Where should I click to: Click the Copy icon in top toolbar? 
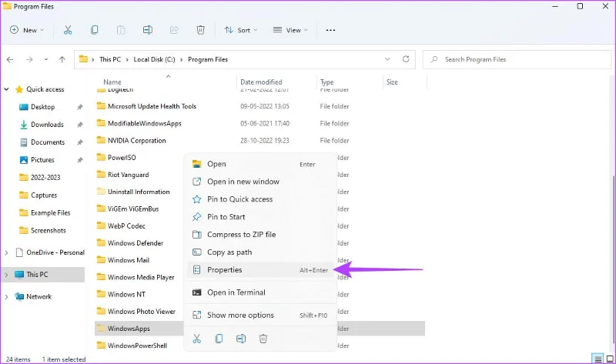[x=94, y=30]
